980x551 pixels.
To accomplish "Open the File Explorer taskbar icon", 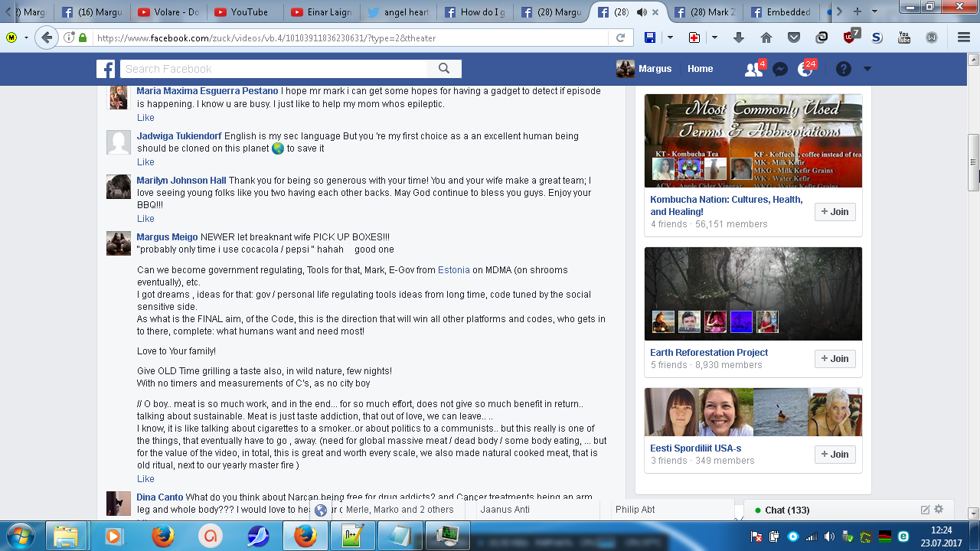I will (x=67, y=536).
